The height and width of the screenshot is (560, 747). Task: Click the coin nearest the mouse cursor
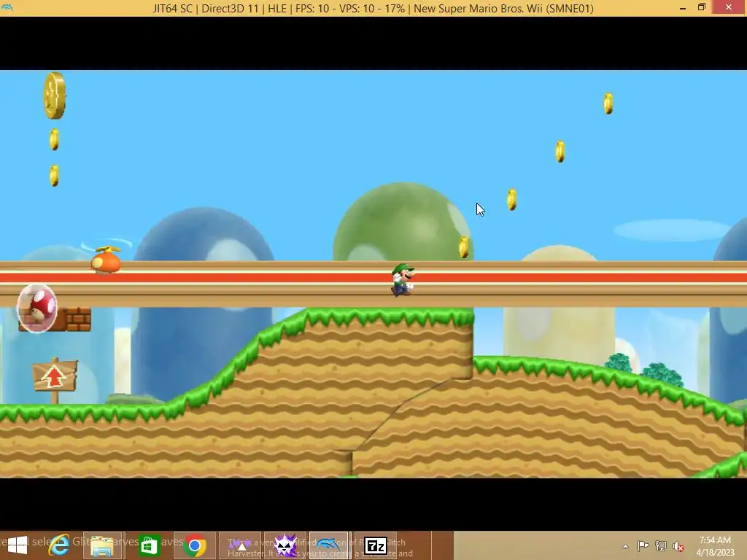(511, 200)
